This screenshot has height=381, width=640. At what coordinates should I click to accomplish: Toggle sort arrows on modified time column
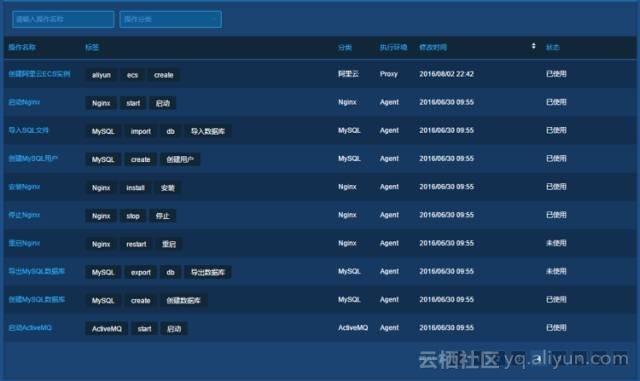pos(533,46)
